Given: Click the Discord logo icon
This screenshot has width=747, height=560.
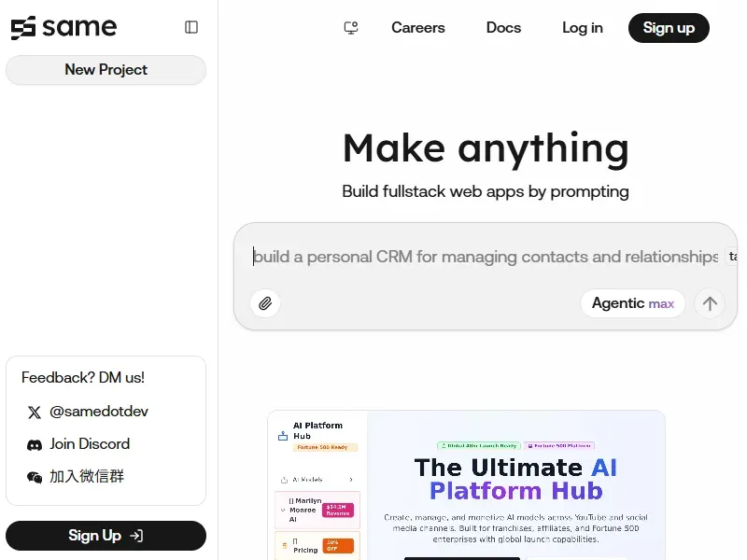Looking at the screenshot, I should pos(35,445).
